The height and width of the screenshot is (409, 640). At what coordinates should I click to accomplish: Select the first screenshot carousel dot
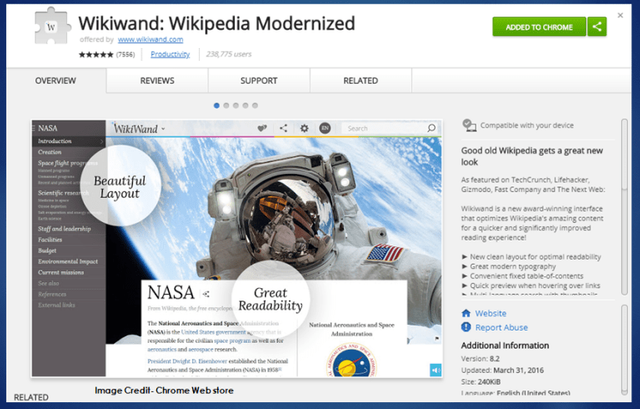click(216, 105)
